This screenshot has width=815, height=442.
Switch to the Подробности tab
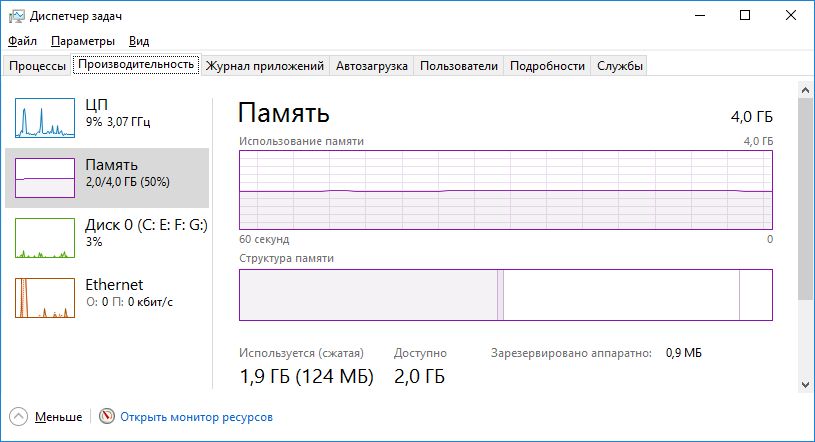547,66
